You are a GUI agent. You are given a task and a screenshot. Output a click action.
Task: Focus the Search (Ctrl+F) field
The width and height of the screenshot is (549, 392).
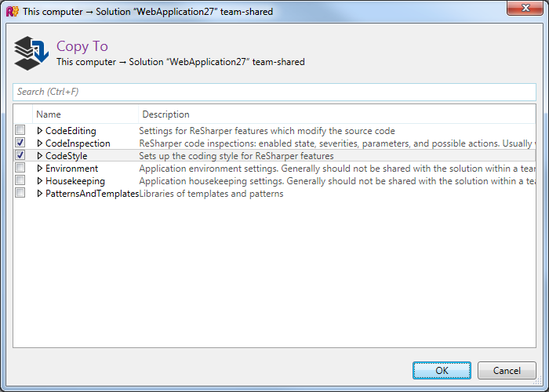point(274,92)
